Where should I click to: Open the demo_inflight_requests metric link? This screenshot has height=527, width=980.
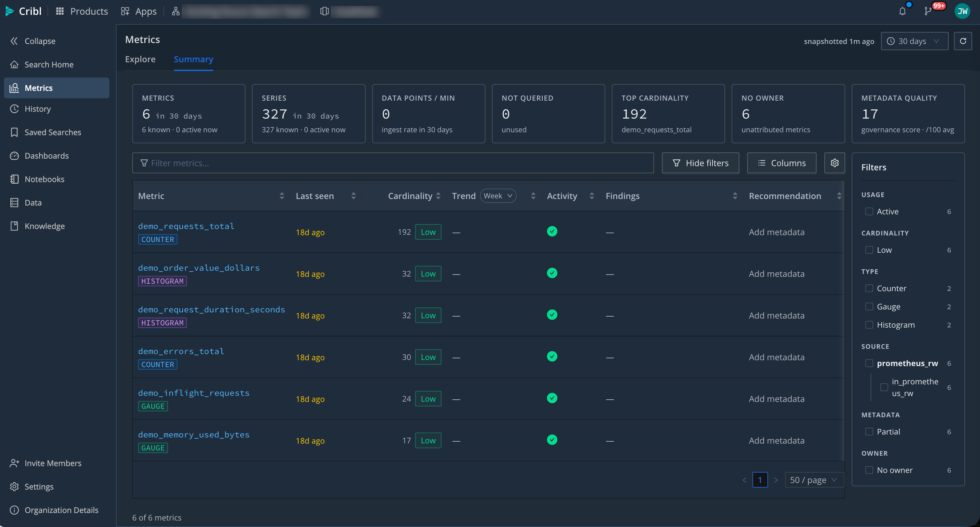click(x=194, y=393)
